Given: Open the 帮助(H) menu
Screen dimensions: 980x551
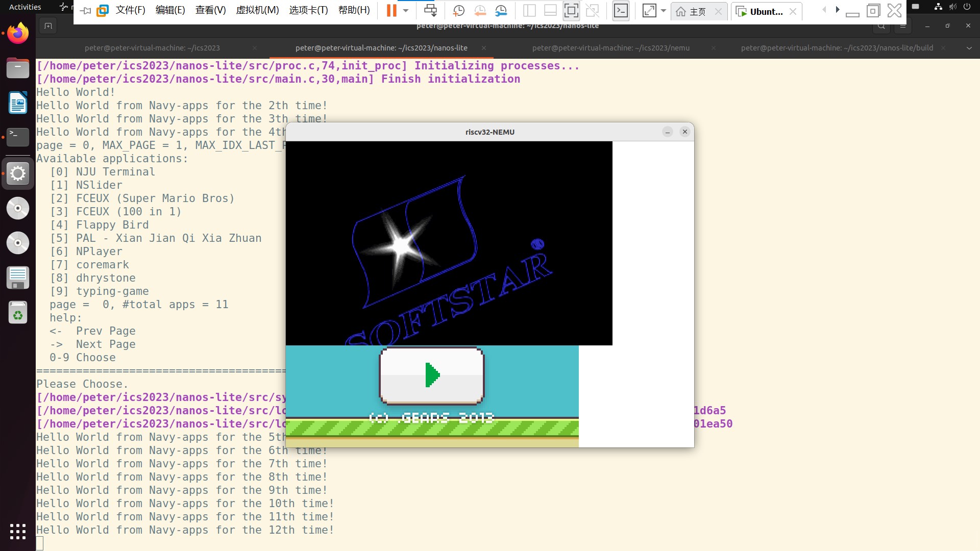Looking at the screenshot, I should pos(354,11).
